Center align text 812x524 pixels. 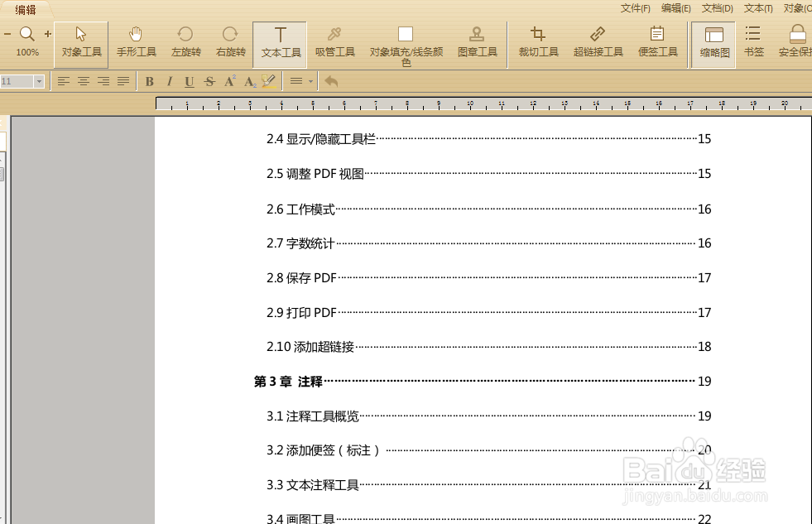click(84, 81)
